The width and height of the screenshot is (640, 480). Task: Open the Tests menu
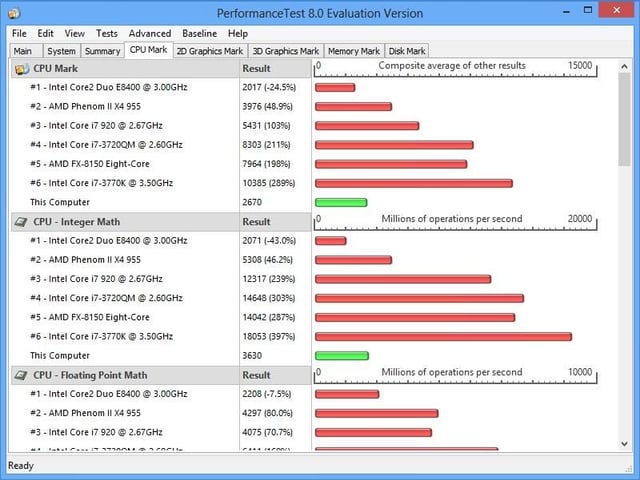pos(107,33)
